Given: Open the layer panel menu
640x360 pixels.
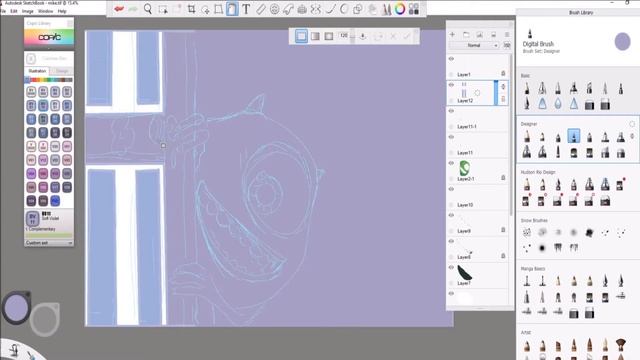Looking at the screenshot, I should point(507,35).
